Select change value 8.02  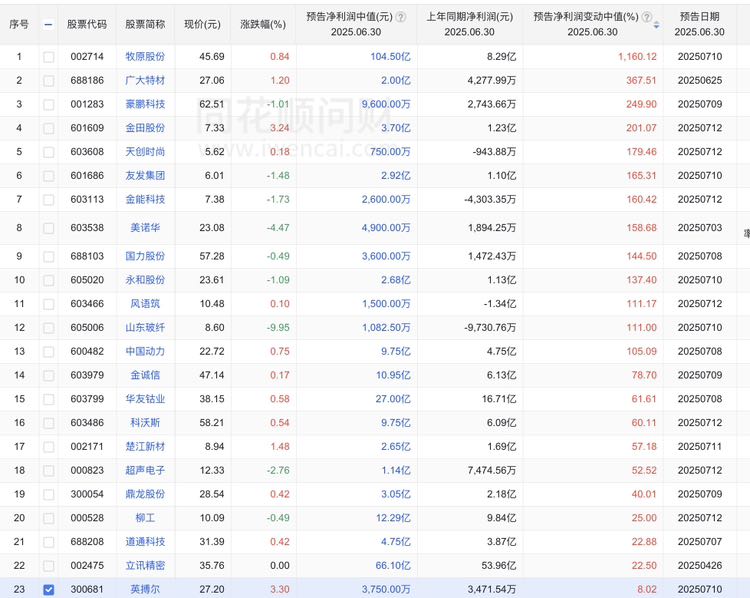point(647,589)
